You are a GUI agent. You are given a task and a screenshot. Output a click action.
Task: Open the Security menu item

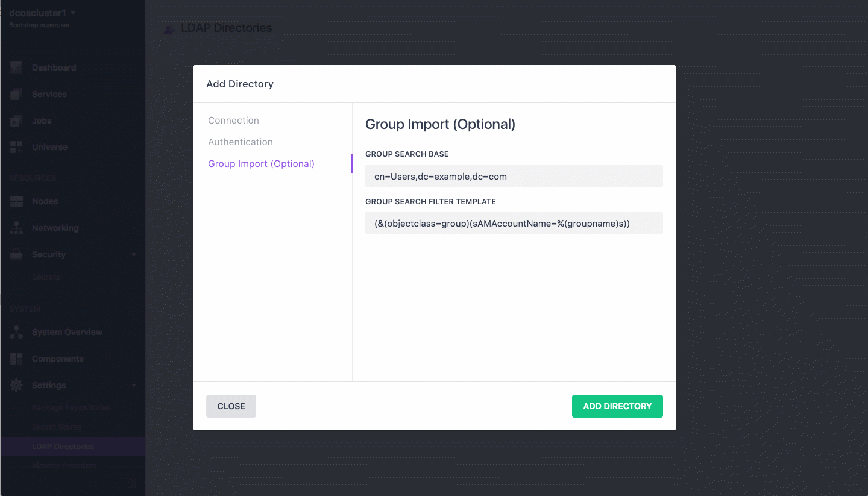pyautogui.click(x=49, y=254)
